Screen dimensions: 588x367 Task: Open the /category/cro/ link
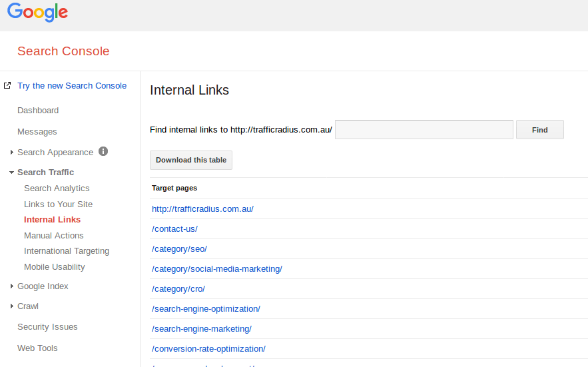178,289
